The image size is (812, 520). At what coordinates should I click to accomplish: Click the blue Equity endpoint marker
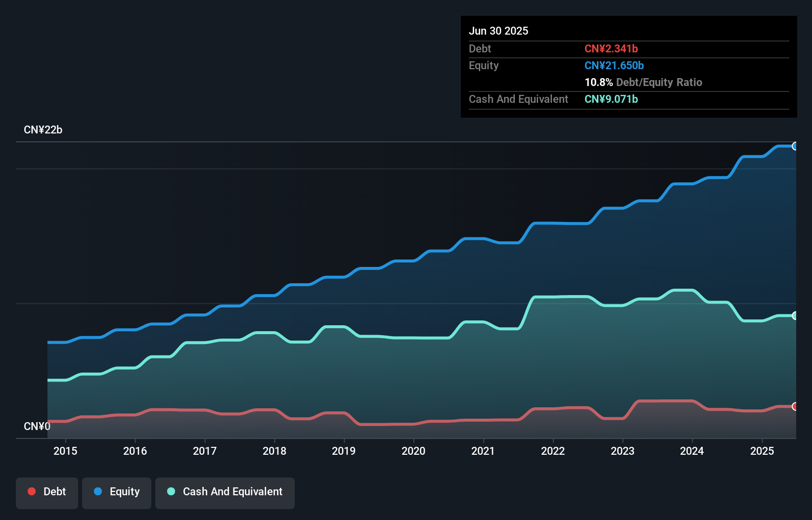click(795, 146)
